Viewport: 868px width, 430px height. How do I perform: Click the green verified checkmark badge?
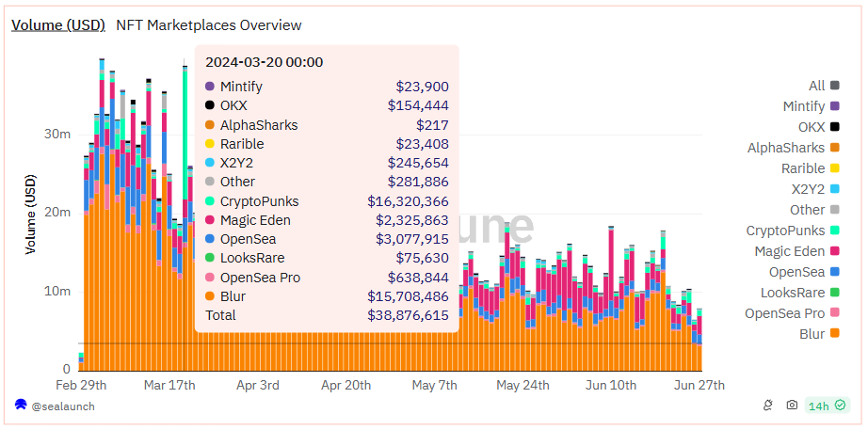click(x=840, y=406)
